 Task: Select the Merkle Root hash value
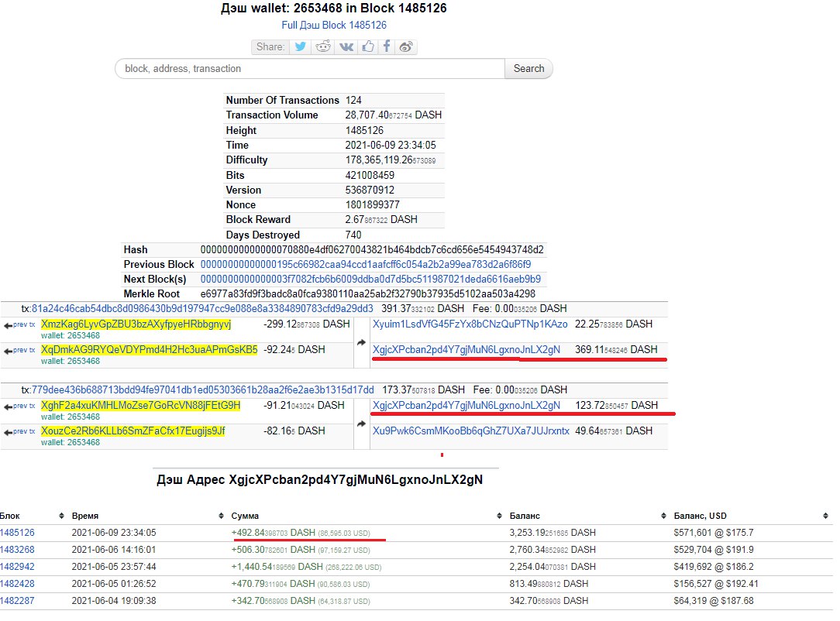click(x=367, y=294)
